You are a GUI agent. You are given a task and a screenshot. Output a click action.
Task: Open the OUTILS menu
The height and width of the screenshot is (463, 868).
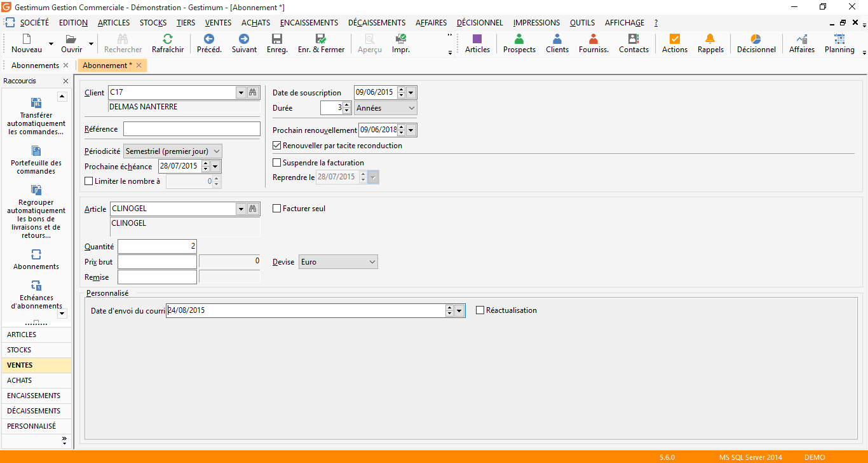click(x=582, y=23)
